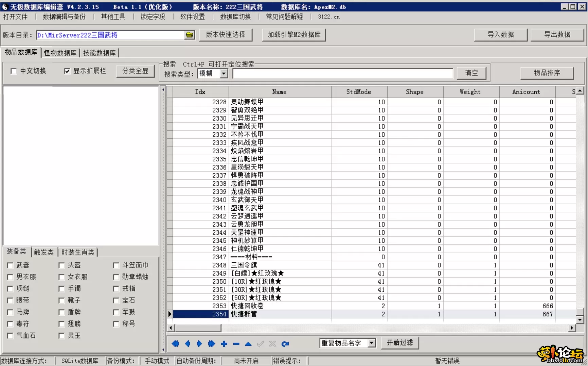This screenshot has height=366, width=588.
Task: Enable 勋章蜡烛 checkbox
Action: [116, 277]
